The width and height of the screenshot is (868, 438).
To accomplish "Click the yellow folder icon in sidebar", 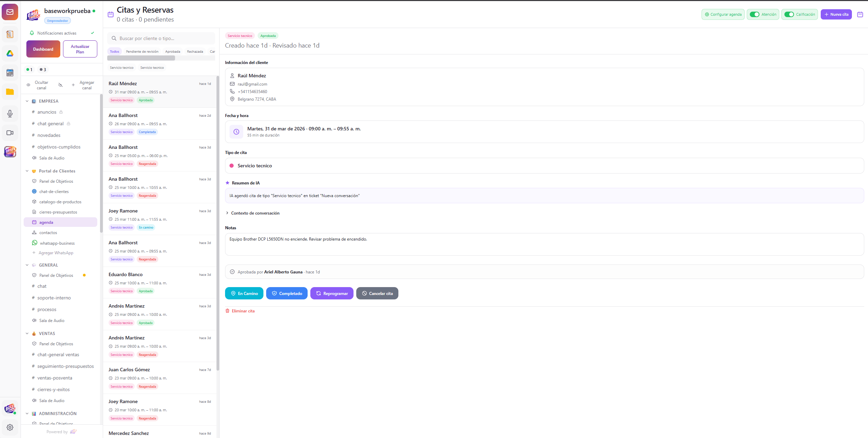I will pyautogui.click(x=10, y=92).
